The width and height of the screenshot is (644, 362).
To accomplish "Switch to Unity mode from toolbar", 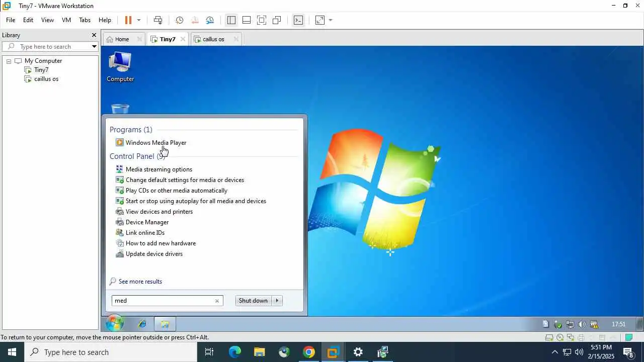I will pyautogui.click(x=277, y=20).
